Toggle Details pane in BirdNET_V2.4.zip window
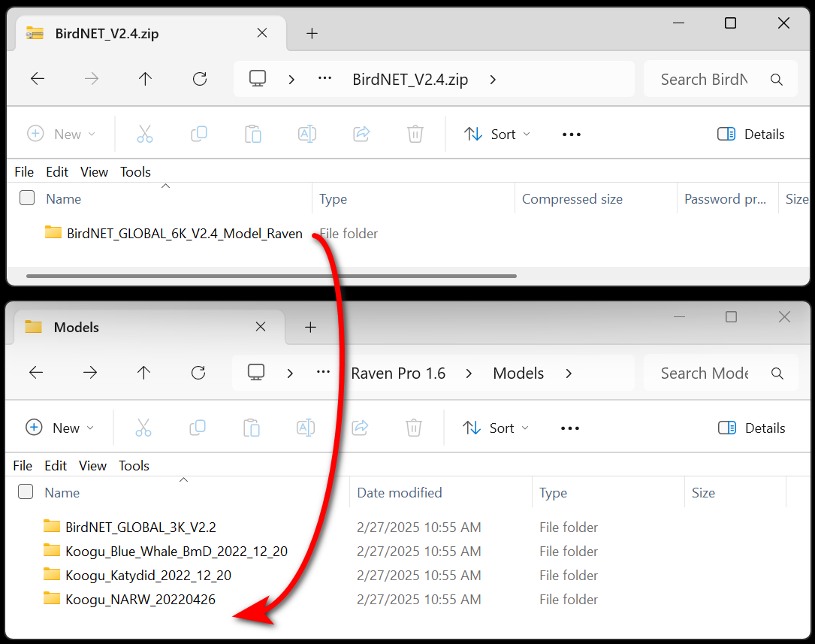 pos(750,134)
